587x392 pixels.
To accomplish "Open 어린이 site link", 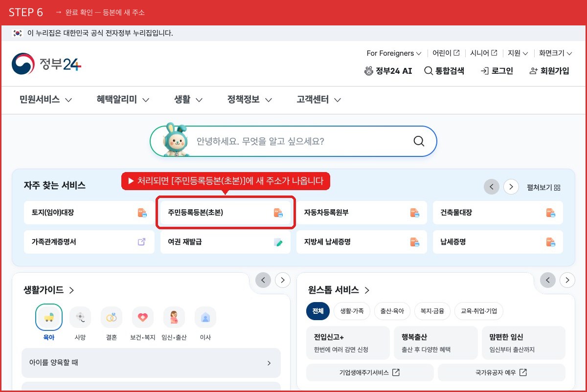I will (x=446, y=53).
